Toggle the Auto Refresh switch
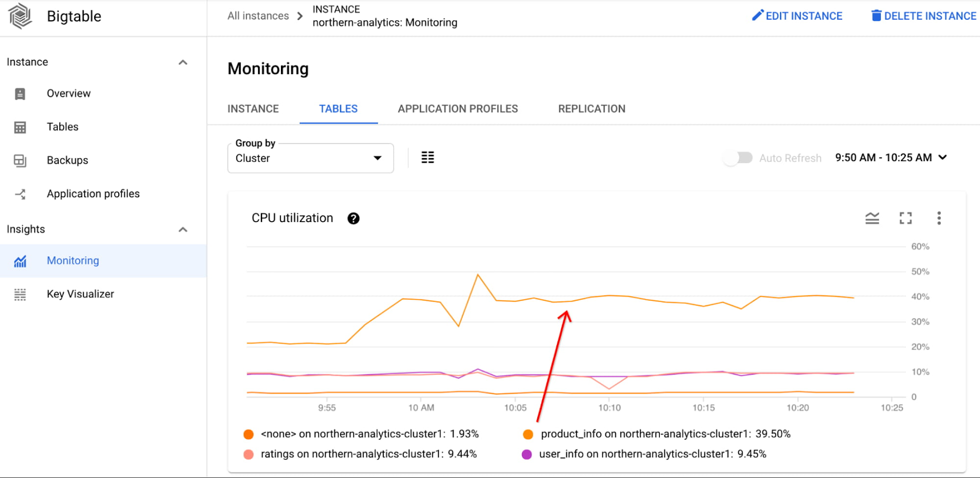980x478 pixels. pyautogui.click(x=738, y=158)
